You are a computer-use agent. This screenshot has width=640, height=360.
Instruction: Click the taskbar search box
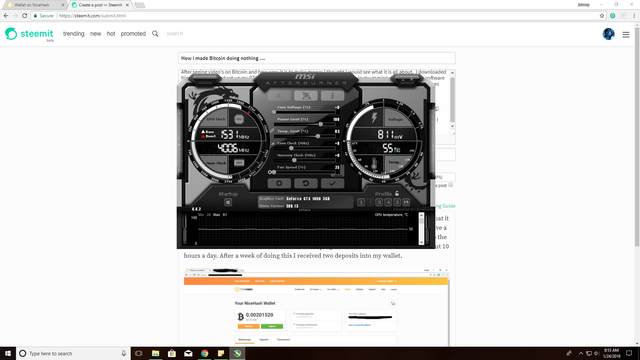coord(73,353)
